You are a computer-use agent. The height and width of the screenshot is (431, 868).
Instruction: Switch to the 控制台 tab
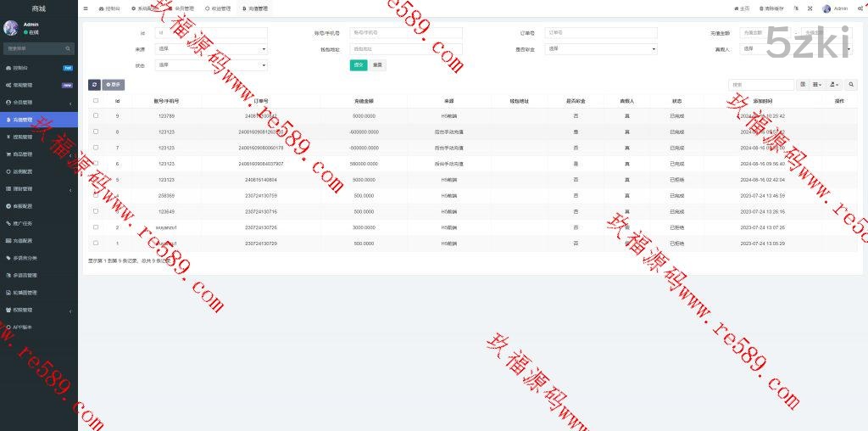coord(109,8)
